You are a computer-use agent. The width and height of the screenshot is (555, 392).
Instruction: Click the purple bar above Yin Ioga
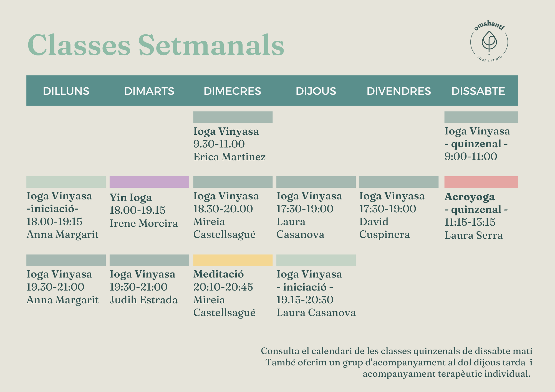click(x=149, y=182)
